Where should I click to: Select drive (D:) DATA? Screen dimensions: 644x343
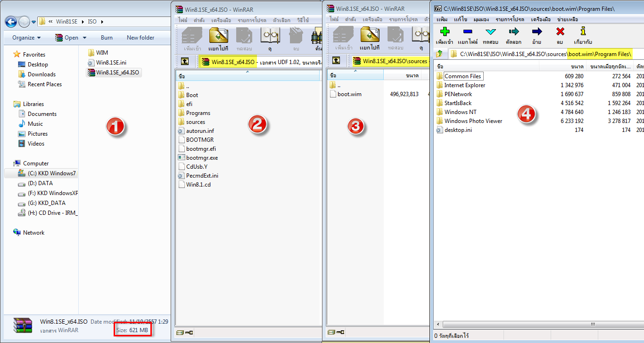click(x=40, y=183)
